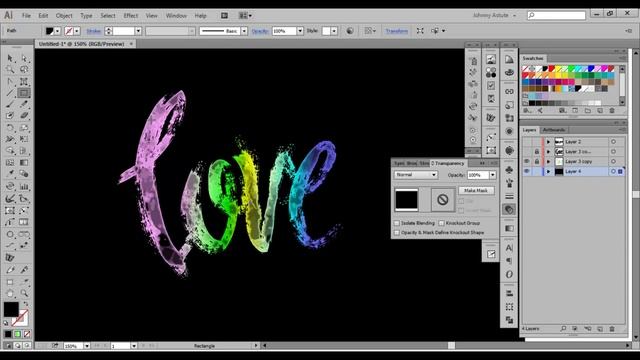Screen dimensions: 640x360
Task: Open the Window menu
Action: pos(176,16)
